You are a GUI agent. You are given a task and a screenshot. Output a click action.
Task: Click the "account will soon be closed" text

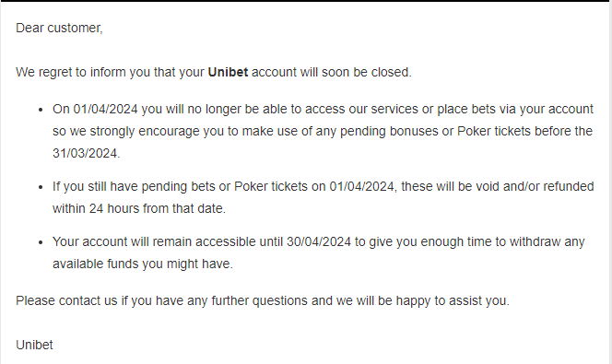pyautogui.click(x=332, y=72)
